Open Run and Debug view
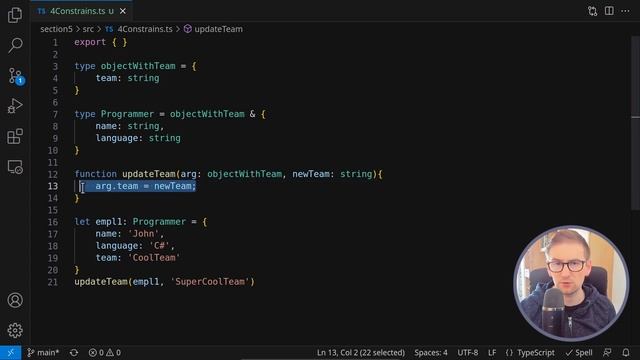The height and width of the screenshot is (360, 640). click(x=15, y=106)
